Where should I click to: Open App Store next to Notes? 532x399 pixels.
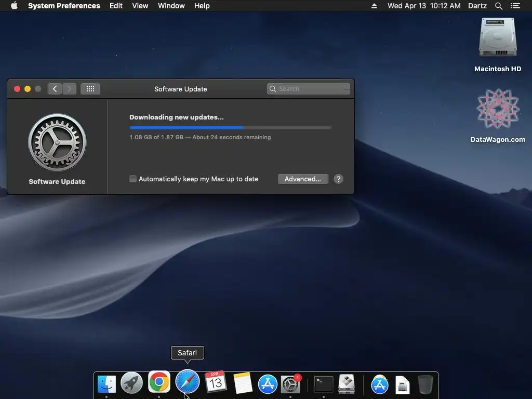268,384
